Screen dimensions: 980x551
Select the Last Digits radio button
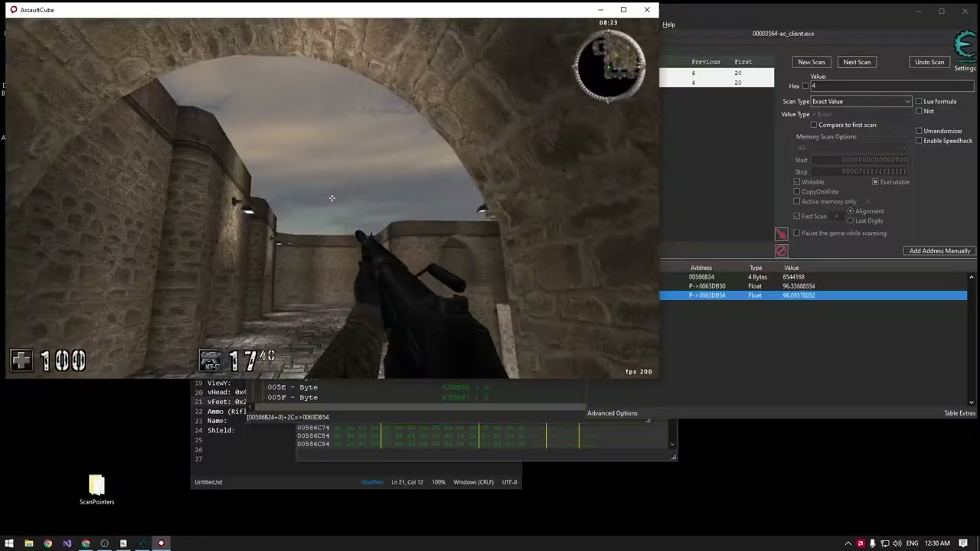(x=851, y=221)
